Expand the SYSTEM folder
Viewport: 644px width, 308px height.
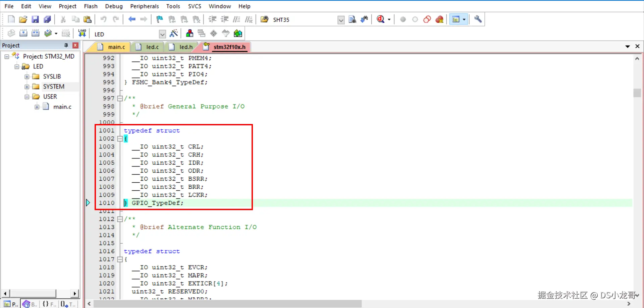[x=27, y=87]
